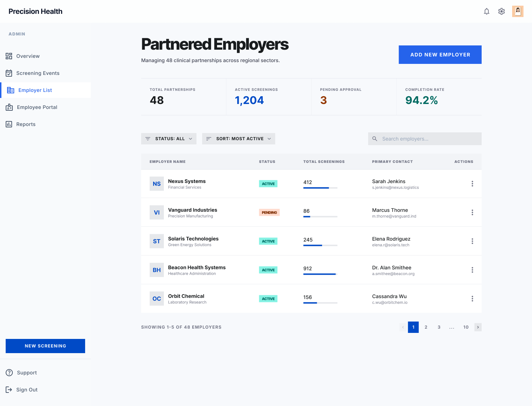Click the OC avatar tile
This screenshot has width=532, height=406.
pos(157,299)
